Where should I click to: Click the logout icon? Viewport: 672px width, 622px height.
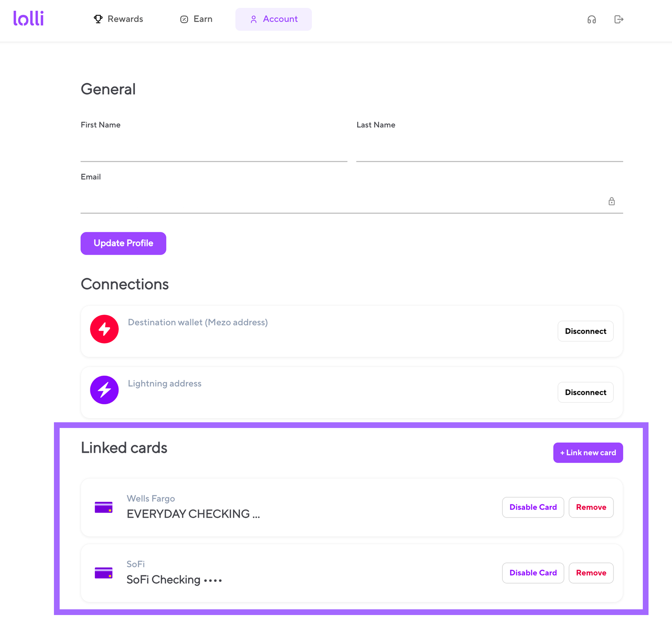coord(618,20)
